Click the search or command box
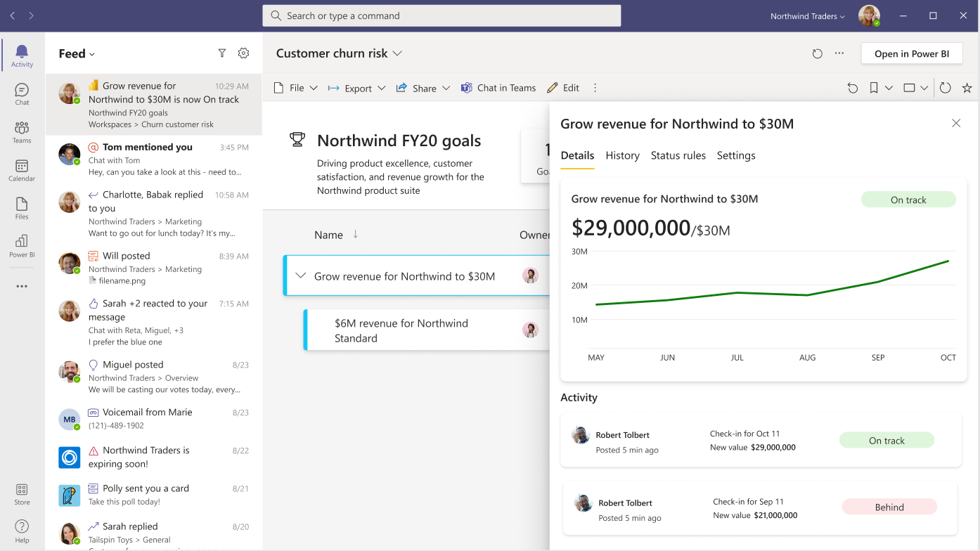Image resolution: width=980 pixels, height=551 pixels. [441, 15]
